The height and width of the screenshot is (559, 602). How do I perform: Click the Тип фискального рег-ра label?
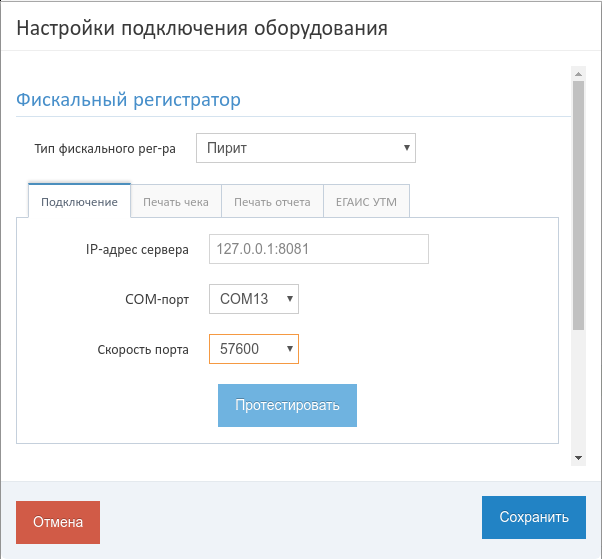pyautogui.click(x=105, y=149)
